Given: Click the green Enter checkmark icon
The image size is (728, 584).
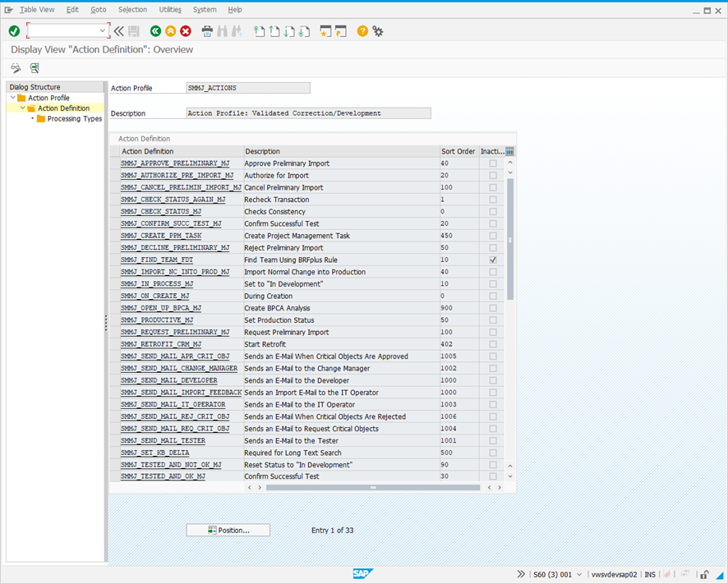Looking at the screenshot, I should [x=14, y=31].
